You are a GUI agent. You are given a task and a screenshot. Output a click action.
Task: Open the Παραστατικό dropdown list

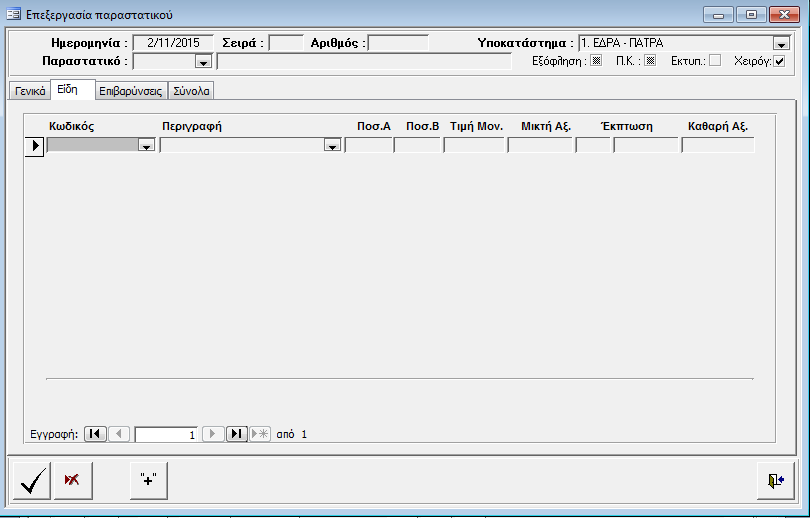[x=203, y=62]
